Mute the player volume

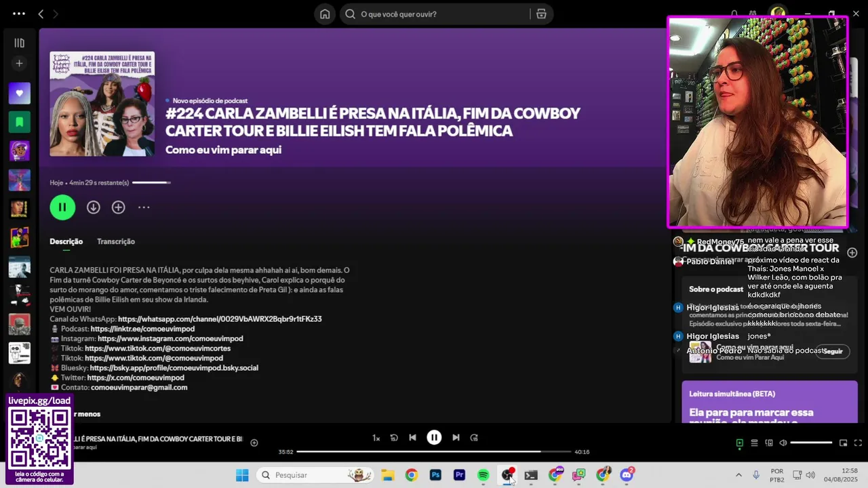click(x=783, y=443)
